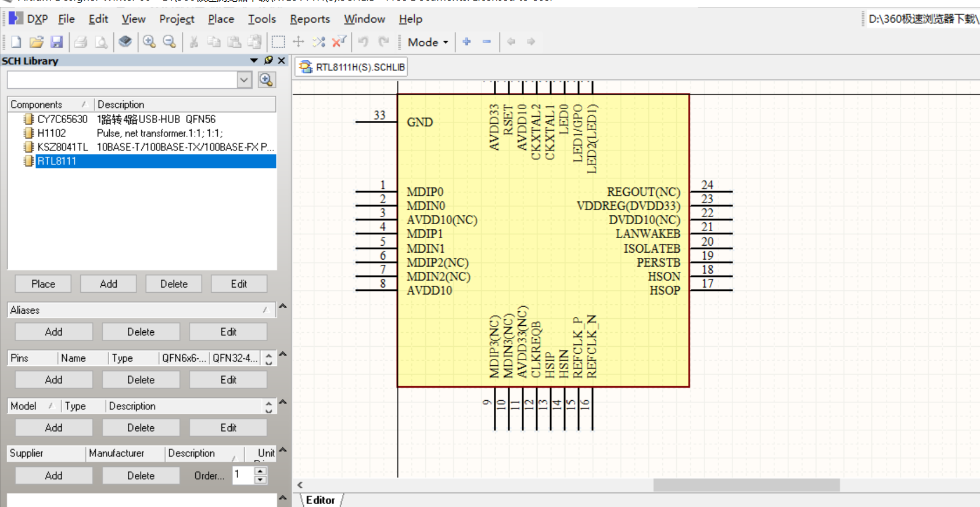Decrease Order quantity with down stepper
Screen dimensions: 980x507
(261, 480)
